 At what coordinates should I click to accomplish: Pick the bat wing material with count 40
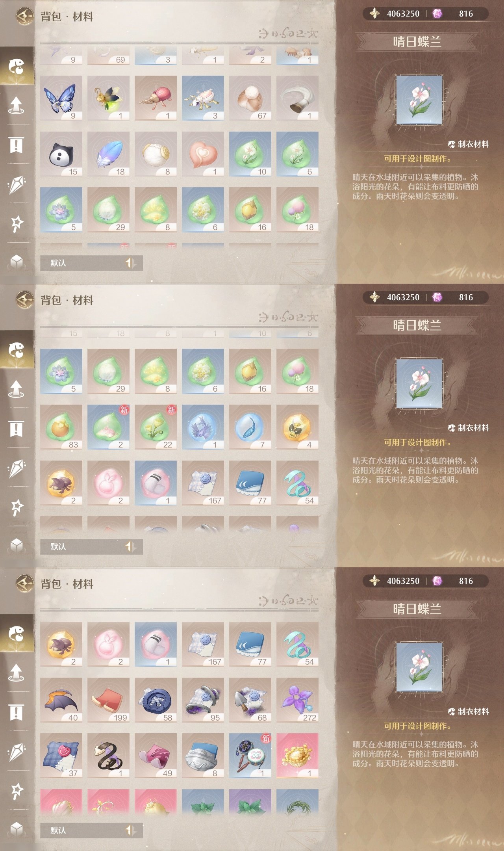[x=61, y=700]
